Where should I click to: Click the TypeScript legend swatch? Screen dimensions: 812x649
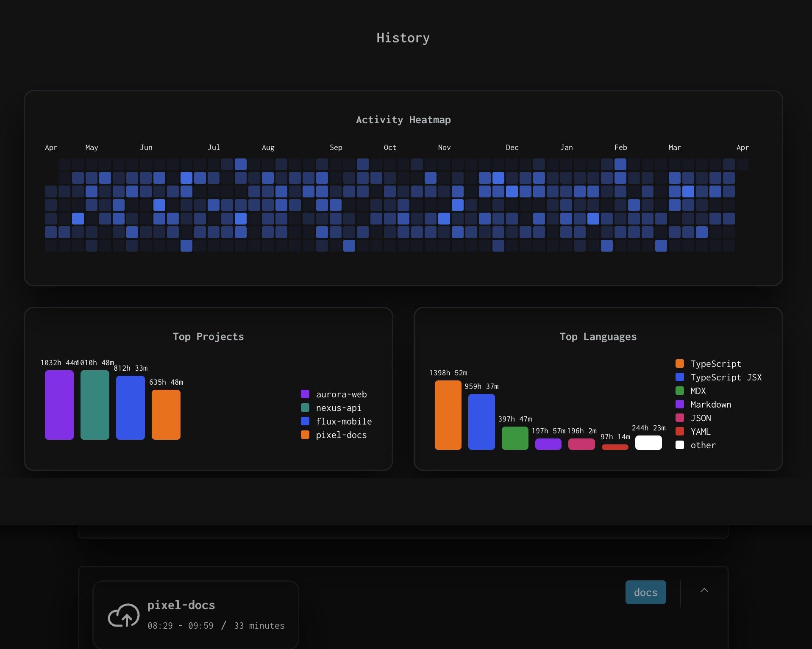click(679, 363)
